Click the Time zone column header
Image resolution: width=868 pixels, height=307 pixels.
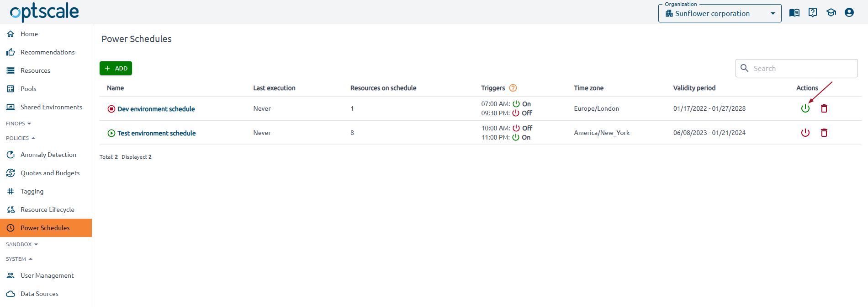(x=589, y=88)
